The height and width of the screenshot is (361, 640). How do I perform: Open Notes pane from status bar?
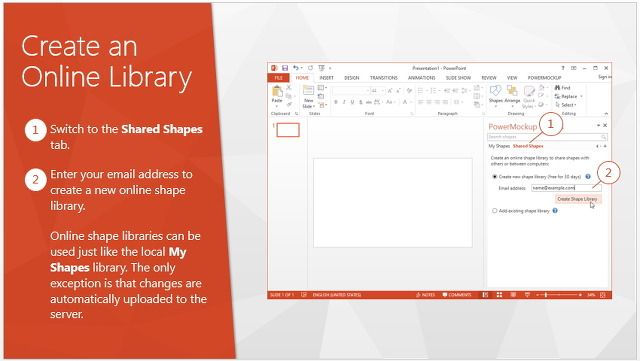coord(425,295)
